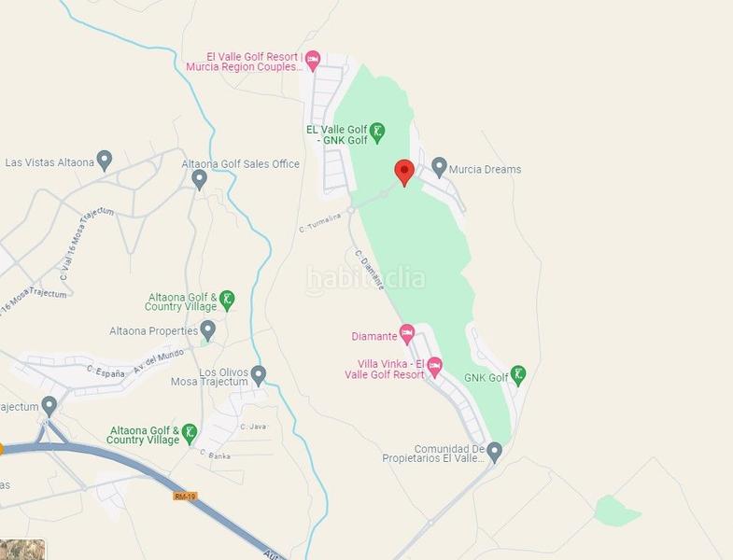Viewport: 733px width, 560px height.
Task: Open Villa Vinka hotel marker
Action: click(x=435, y=368)
